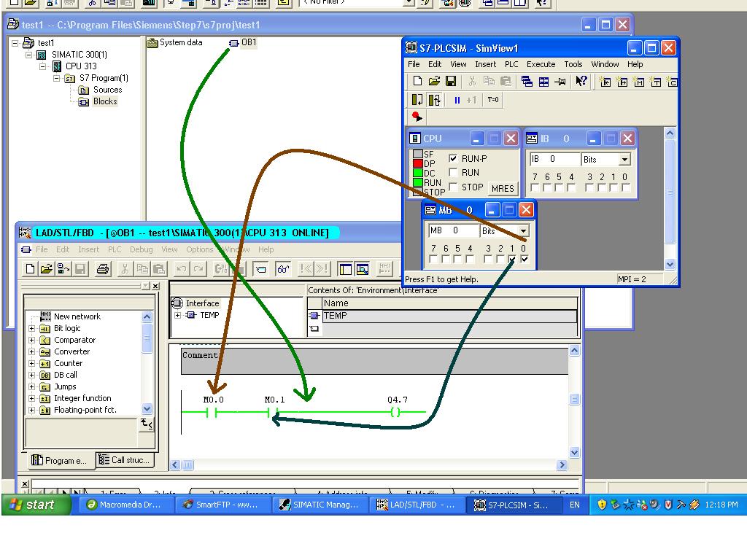Open the Insert menu in S7-PLCSIM

tap(485, 64)
